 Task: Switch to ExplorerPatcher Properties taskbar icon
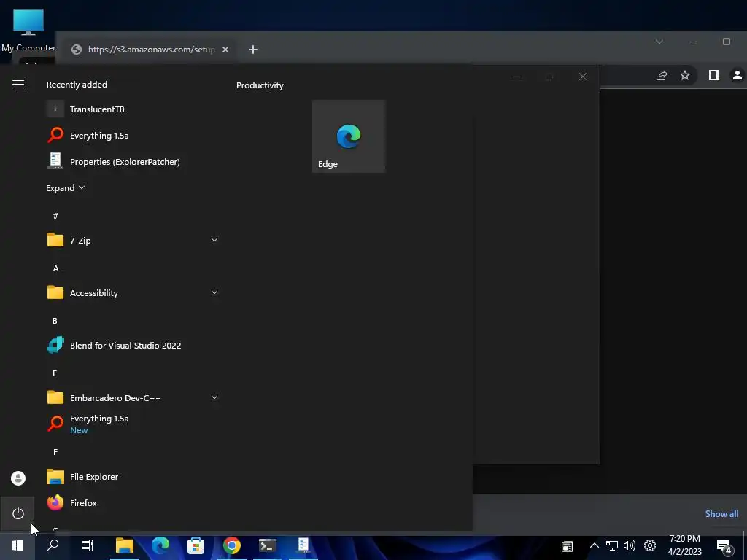[303, 545]
